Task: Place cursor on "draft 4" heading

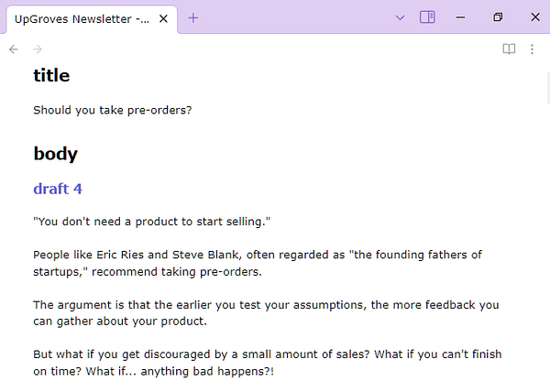Action: [x=58, y=189]
